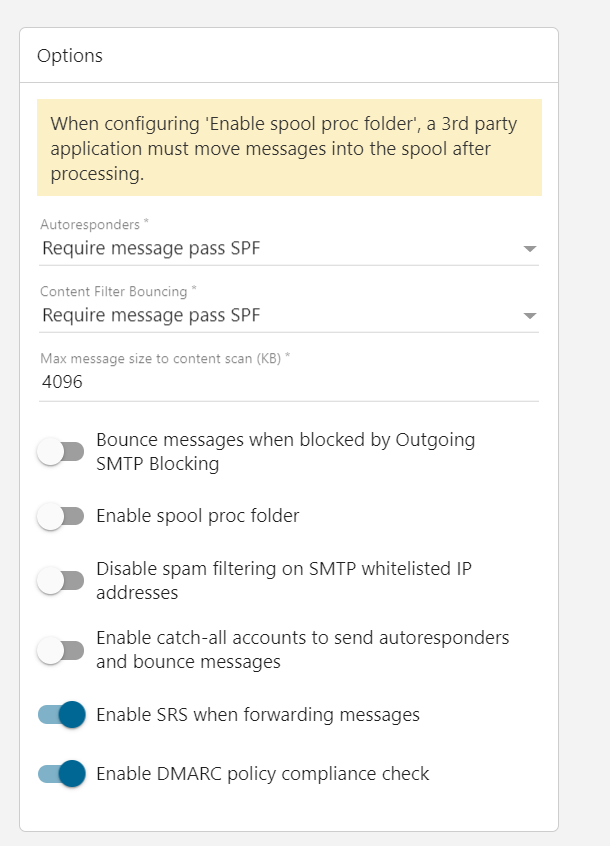610x846 pixels.
Task: Turn off the DMARC policy compliance switch
Action: click(x=61, y=774)
